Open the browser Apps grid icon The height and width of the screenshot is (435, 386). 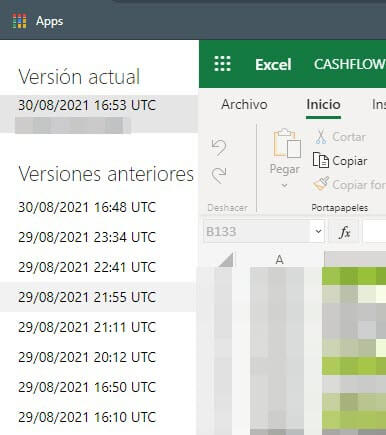point(20,21)
